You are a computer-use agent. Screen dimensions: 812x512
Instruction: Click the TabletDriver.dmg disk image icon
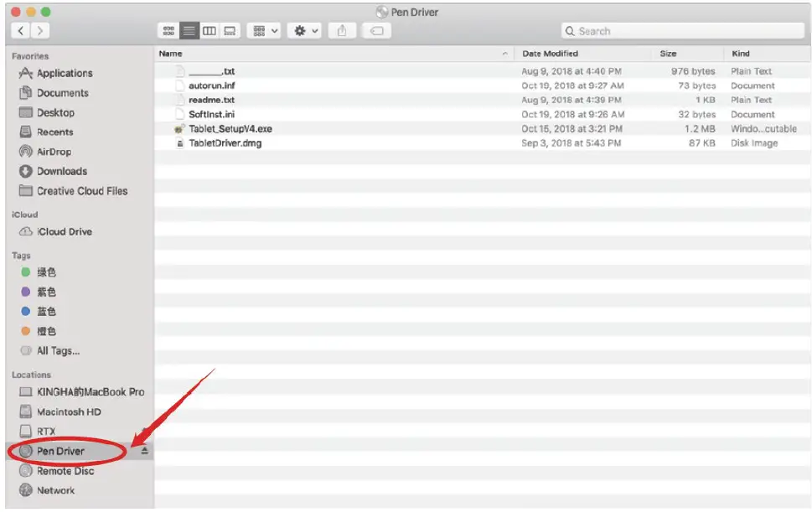pos(179,143)
